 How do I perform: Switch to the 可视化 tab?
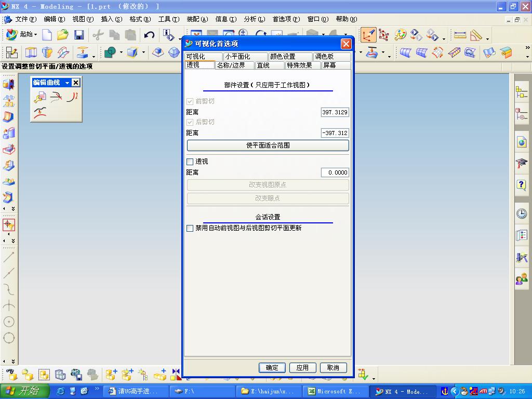(204, 56)
